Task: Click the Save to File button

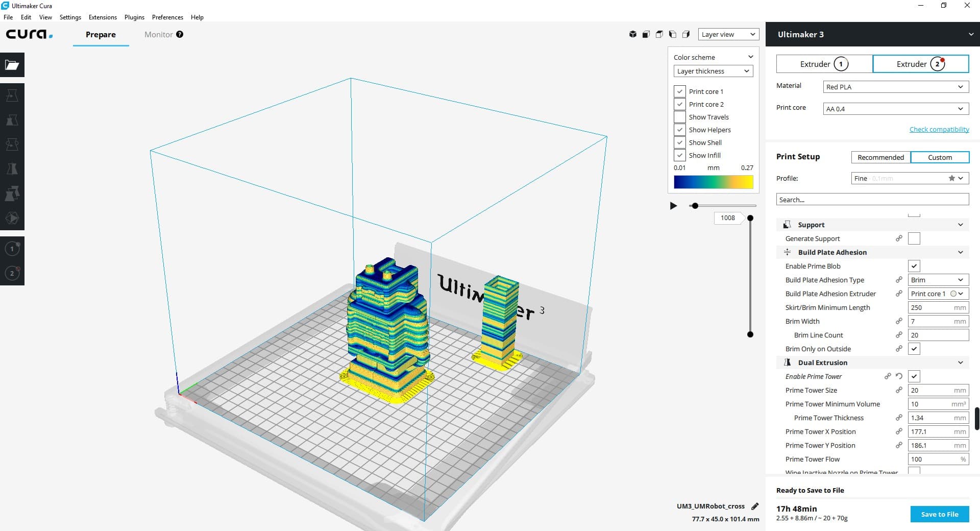Action: tap(940, 514)
